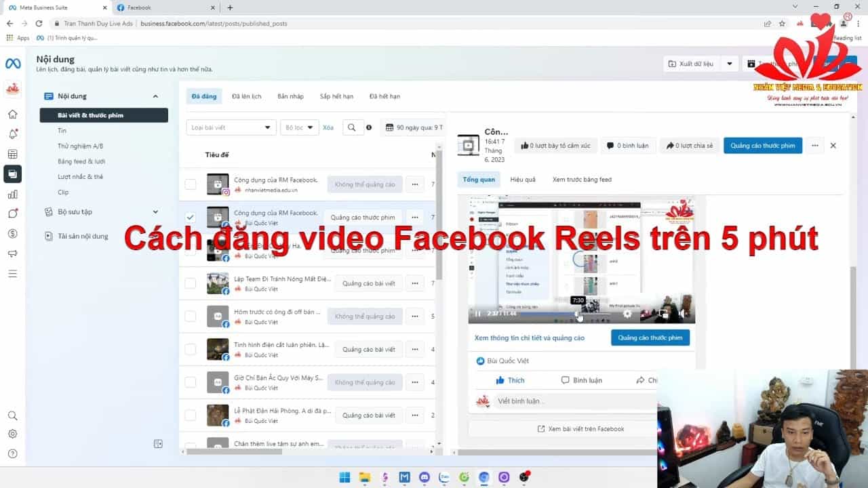
Task: Open video settings gear in player
Action: coord(627,314)
